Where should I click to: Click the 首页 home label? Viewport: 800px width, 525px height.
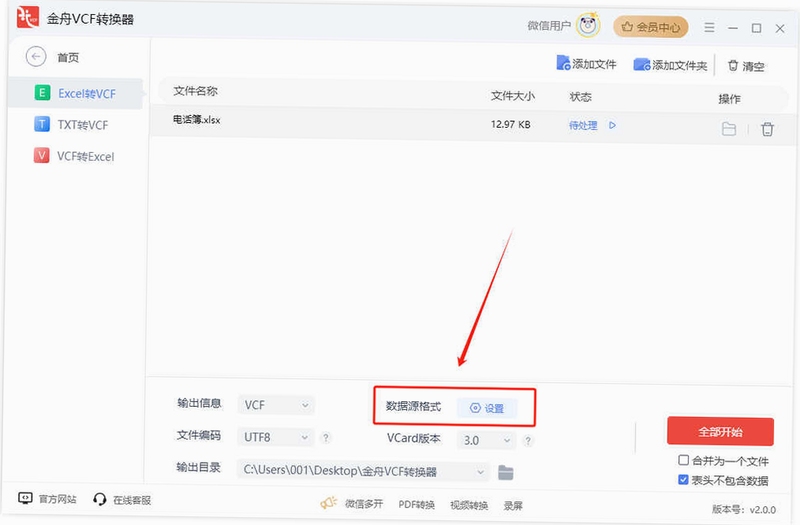point(68,58)
